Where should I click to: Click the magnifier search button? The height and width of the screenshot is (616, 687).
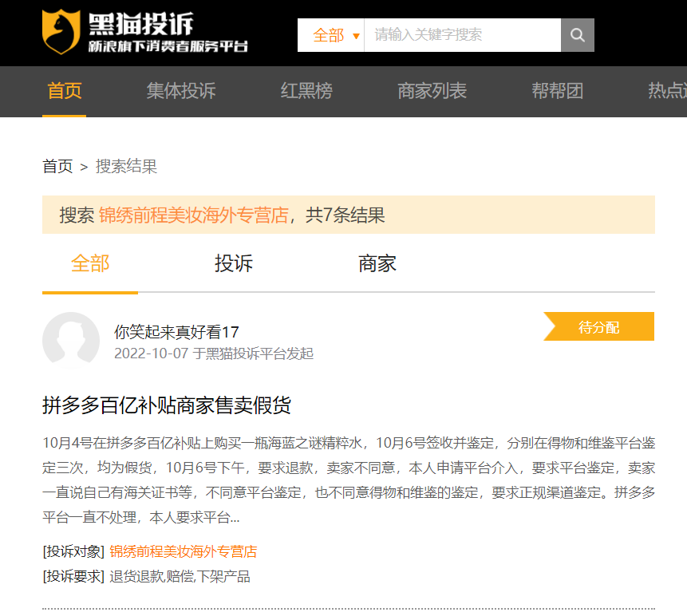578,35
